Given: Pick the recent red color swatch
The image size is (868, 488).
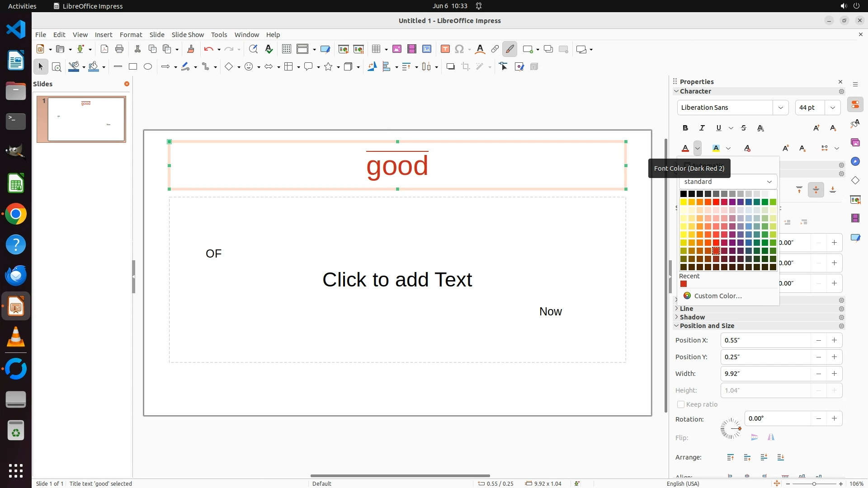Looking at the screenshot, I should point(684,284).
